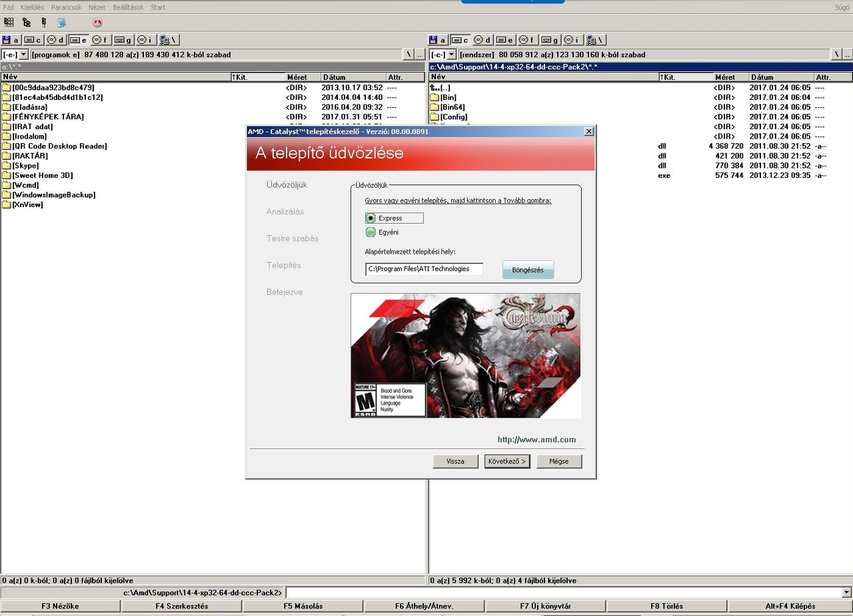Viewport: 853px width, 616px height.
Task: Switch left panel to drive c
Action: pyautogui.click(x=33, y=40)
